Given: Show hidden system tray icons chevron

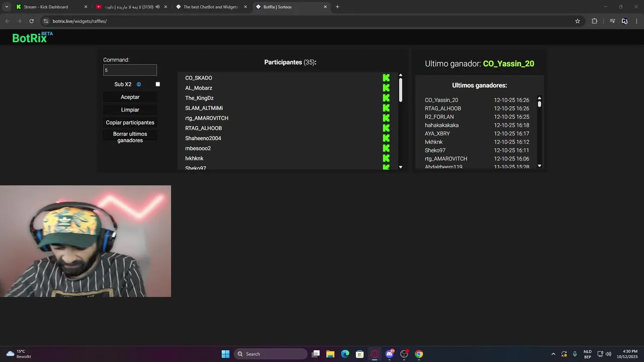Looking at the screenshot, I should pos(553,354).
